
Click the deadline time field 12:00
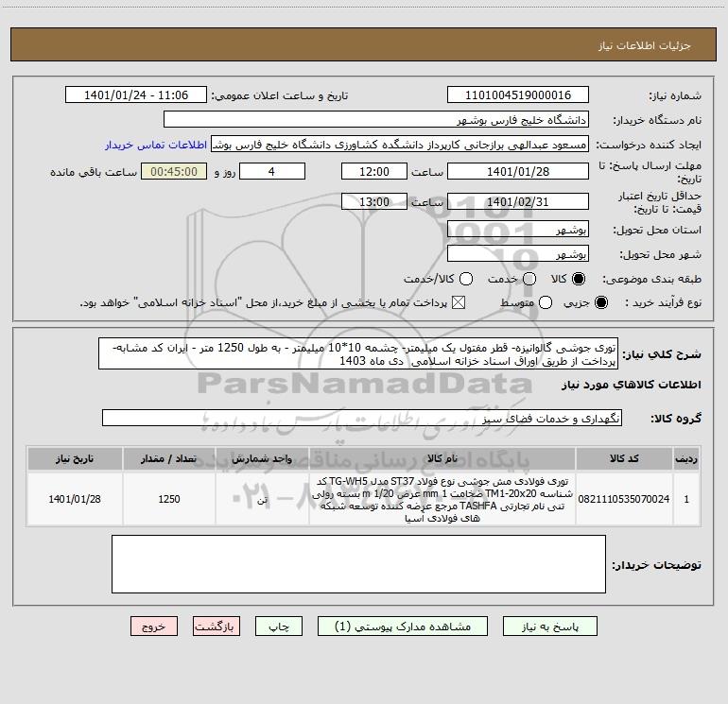pyautogui.click(x=374, y=171)
